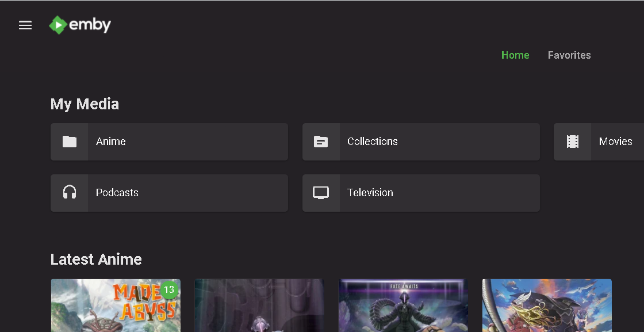Click the folder icon on the Anime card
The height and width of the screenshot is (332, 644).
pos(69,141)
